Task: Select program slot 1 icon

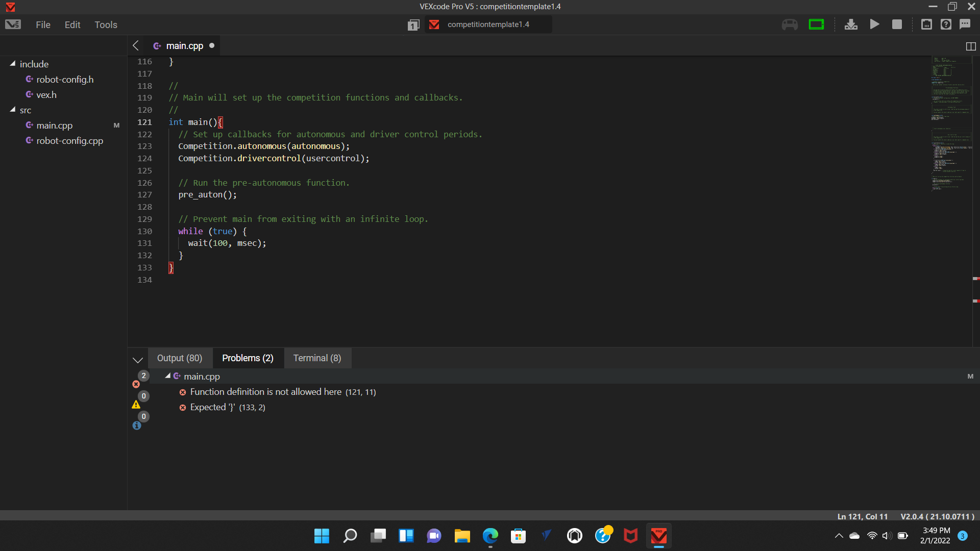Action: tap(413, 25)
